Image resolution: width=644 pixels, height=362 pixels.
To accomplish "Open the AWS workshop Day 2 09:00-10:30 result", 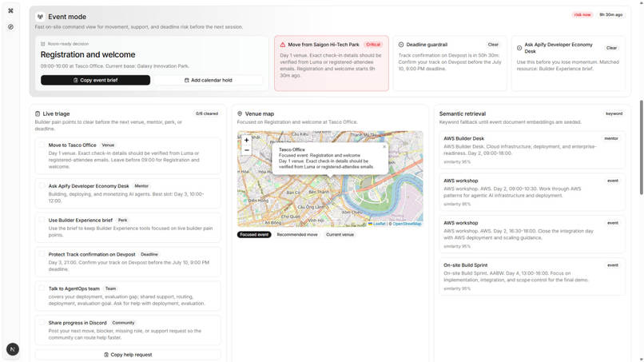I will point(532,193).
